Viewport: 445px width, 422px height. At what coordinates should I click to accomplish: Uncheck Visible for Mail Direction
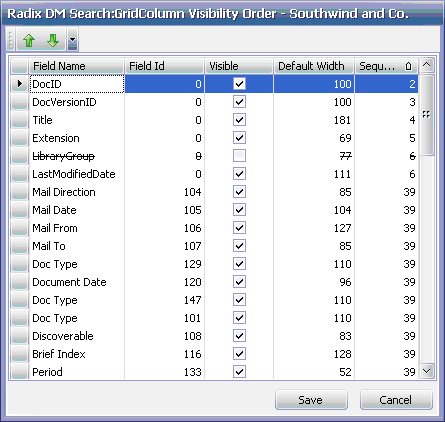239,192
